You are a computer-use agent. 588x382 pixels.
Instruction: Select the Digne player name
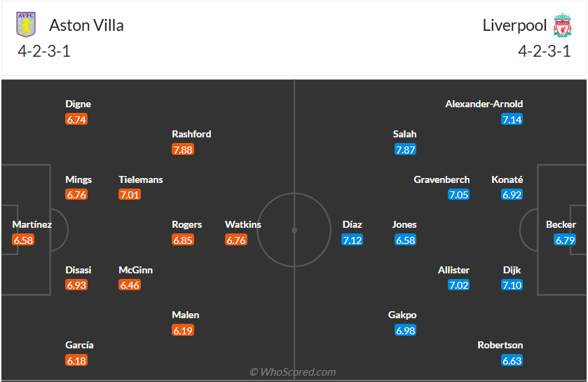point(78,104)
